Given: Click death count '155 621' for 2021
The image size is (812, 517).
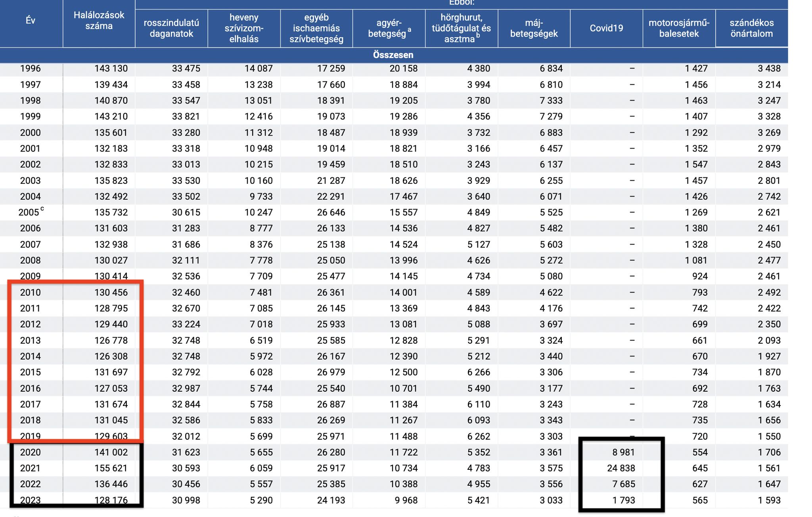Looking at the screenshot, I should 111,468.
